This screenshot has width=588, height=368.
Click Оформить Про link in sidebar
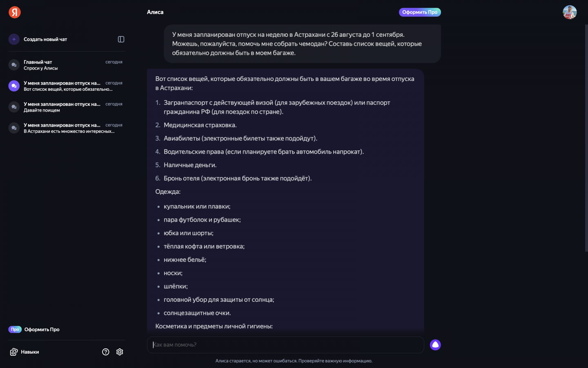pos(42,330)
